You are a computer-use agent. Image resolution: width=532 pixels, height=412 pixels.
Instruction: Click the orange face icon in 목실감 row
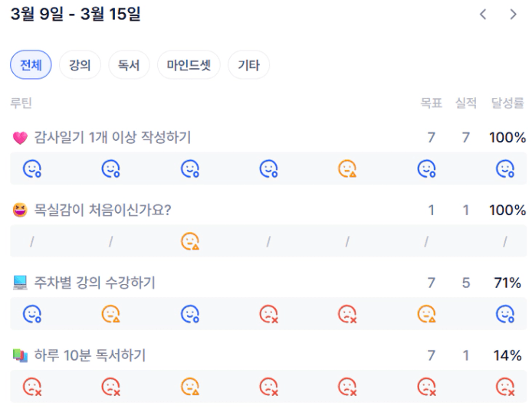189,241
